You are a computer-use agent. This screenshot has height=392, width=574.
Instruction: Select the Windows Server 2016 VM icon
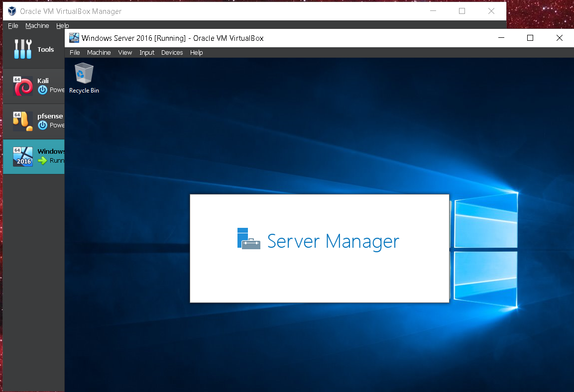point(23,157)
